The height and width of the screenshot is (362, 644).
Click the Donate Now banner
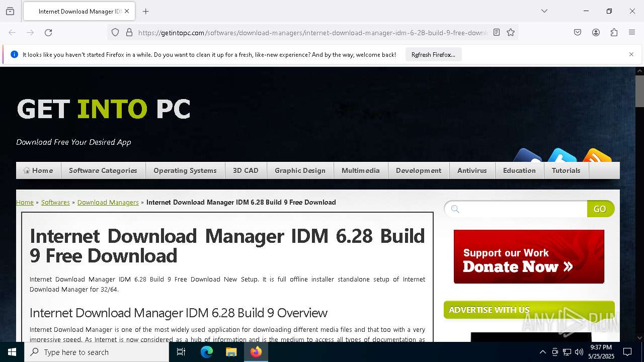pos(529,256)
